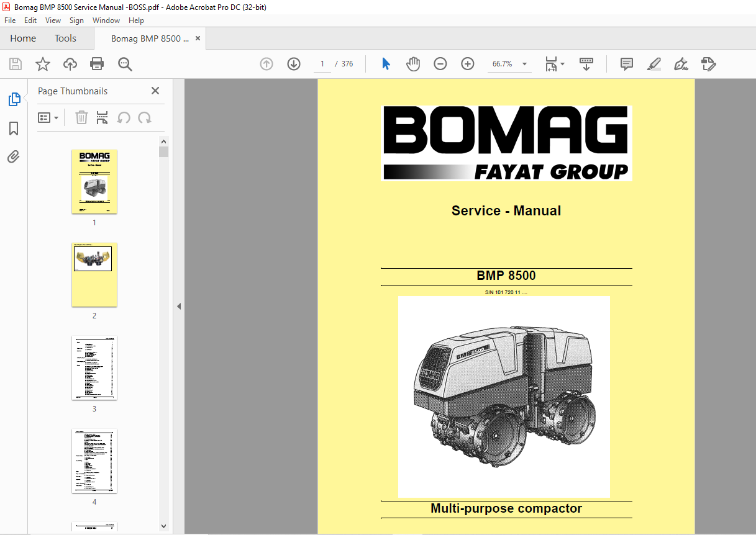
Task: Select page 1 thumbnail
Action: 94,181
